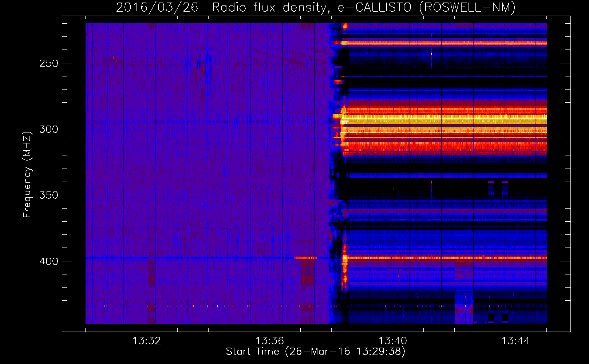Screen dimensions: 589x364
Task: Click the "Frequency (MHZ)" axis title
Action: pyautogui.click(x=27, y=174)
